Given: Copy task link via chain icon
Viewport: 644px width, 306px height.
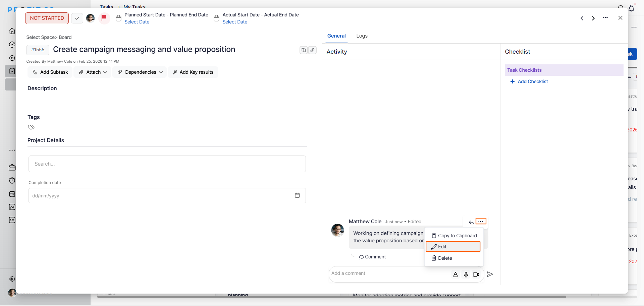Looking at the screenshot, I should click(312, 50).
